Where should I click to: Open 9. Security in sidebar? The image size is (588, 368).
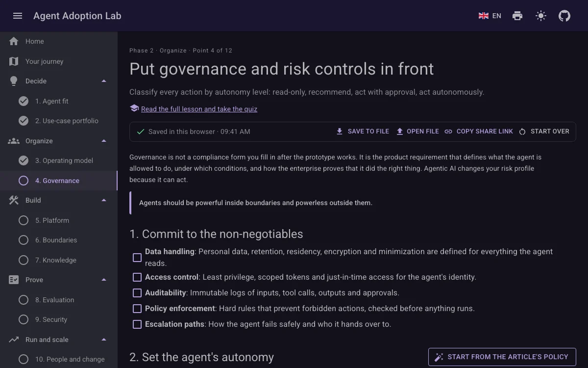point(59,319)
